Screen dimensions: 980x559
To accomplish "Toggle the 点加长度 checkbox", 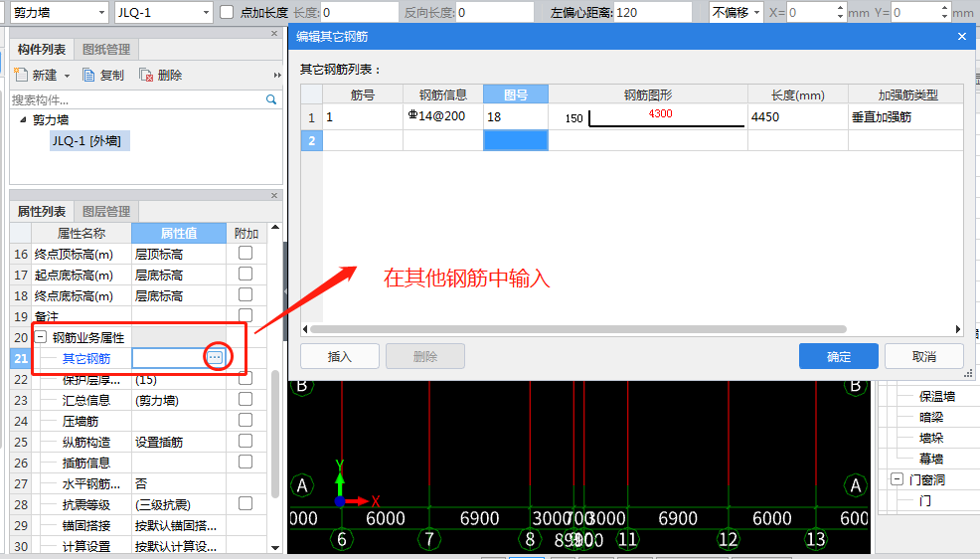I will pyautogui.click(x=227, y=12).
